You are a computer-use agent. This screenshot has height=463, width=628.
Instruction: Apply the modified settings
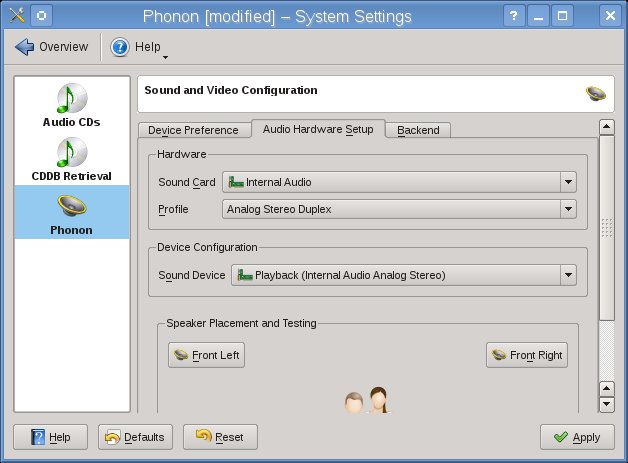point(577,437)
